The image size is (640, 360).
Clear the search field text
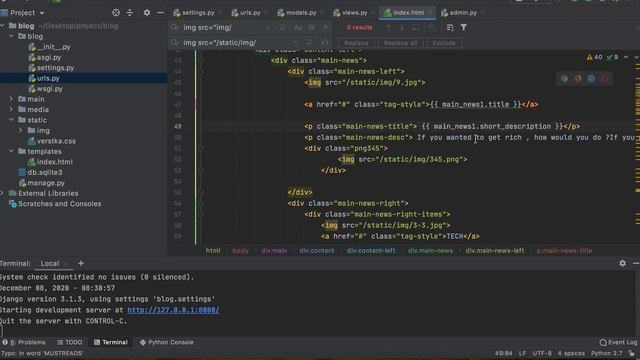click(x=268, y=27)
